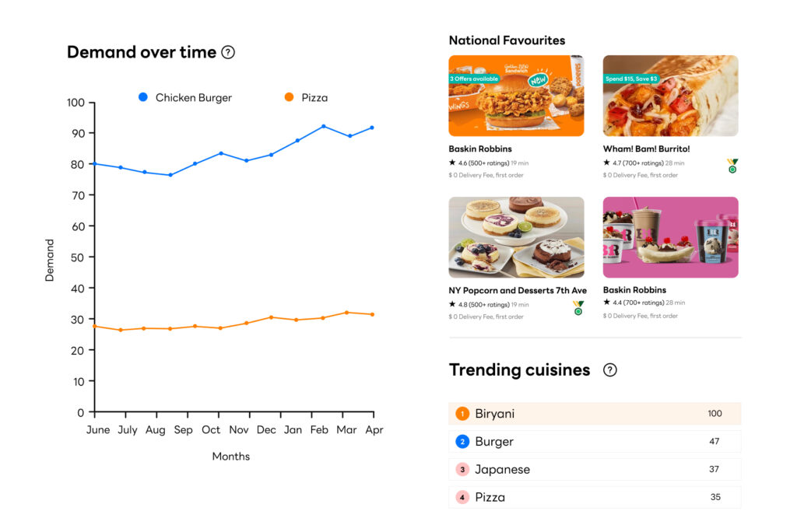Viewport: 797px width, 532px height.
Task: Click the Spend $15 Save $3 badge
Action: click(x=630, y=79)
